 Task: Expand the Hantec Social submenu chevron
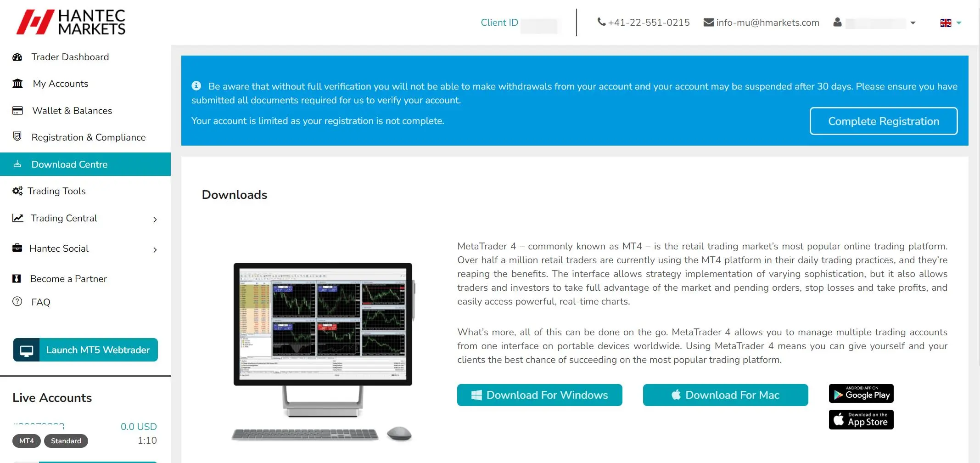coord(155,250)
